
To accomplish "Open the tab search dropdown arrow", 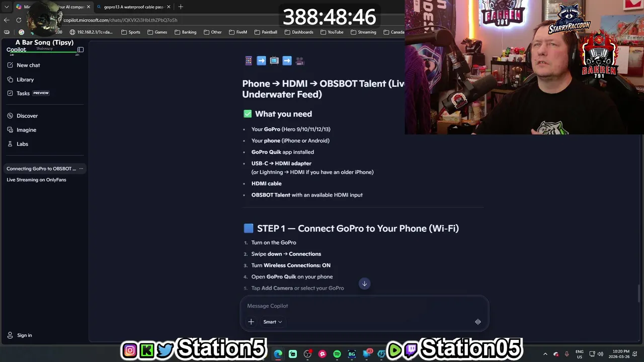I will pos(6,7).
